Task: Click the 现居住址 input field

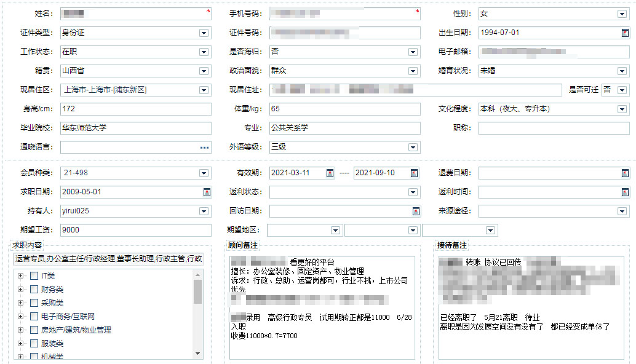Action: pyautogui.click(x=416, y=90)
